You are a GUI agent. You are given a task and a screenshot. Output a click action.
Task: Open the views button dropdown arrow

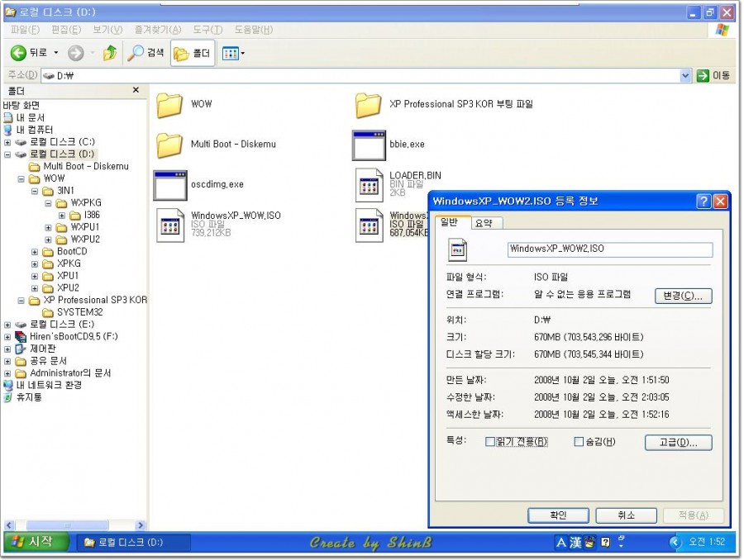(x=243, y=53)
